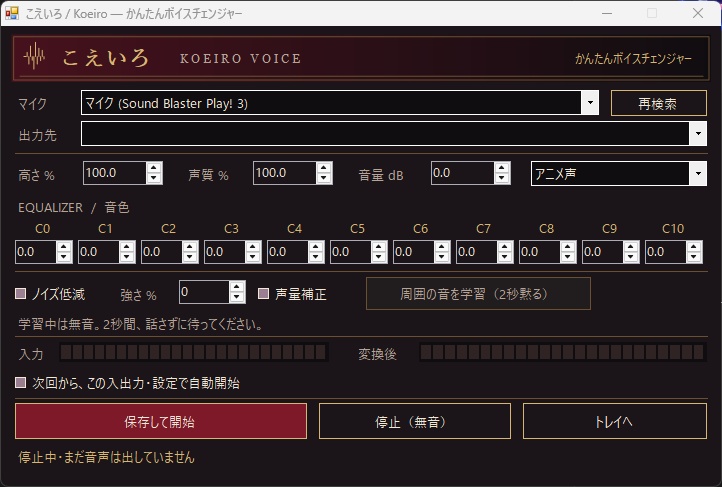Click hint text 学習中は無音。2秒間、話さずに待ってください。

[141, 324]
